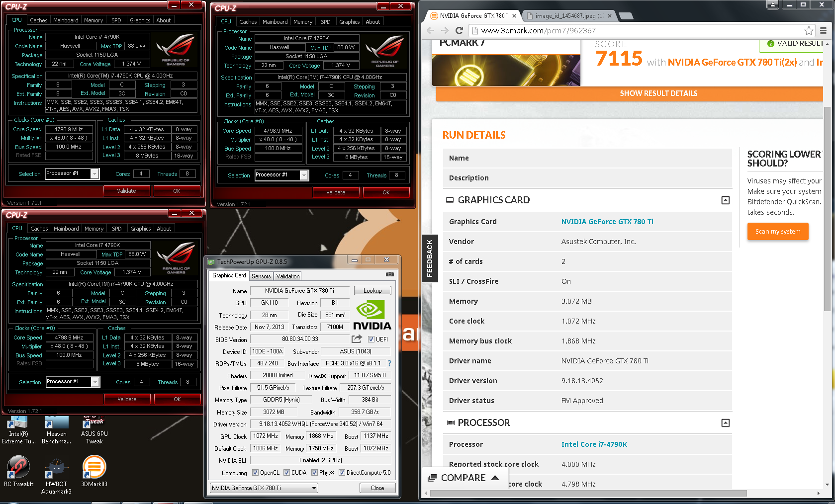
Task: Click Validate in top-left CPU-Z window
Action: tap(126, 191)
